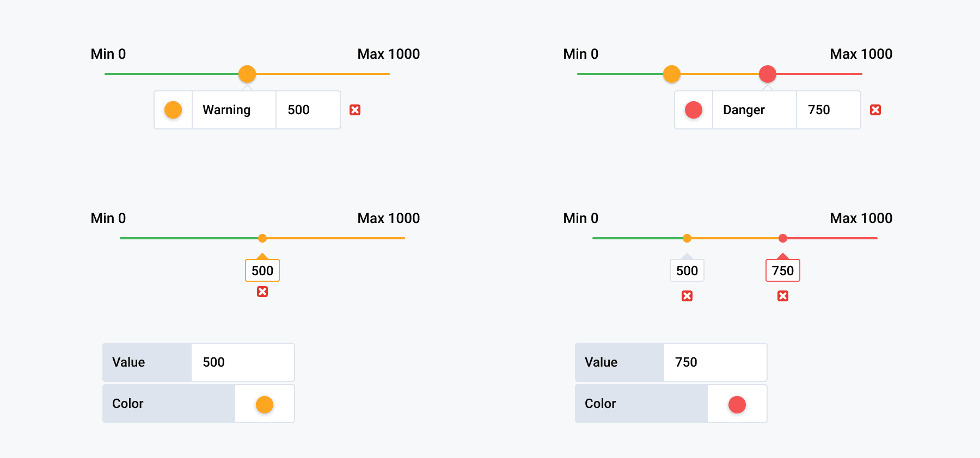Remove the orange-outlined 500 threshold marker
The height and width of the screenshot is (458, 980).
pyautogui.click(x=262, y=292)
